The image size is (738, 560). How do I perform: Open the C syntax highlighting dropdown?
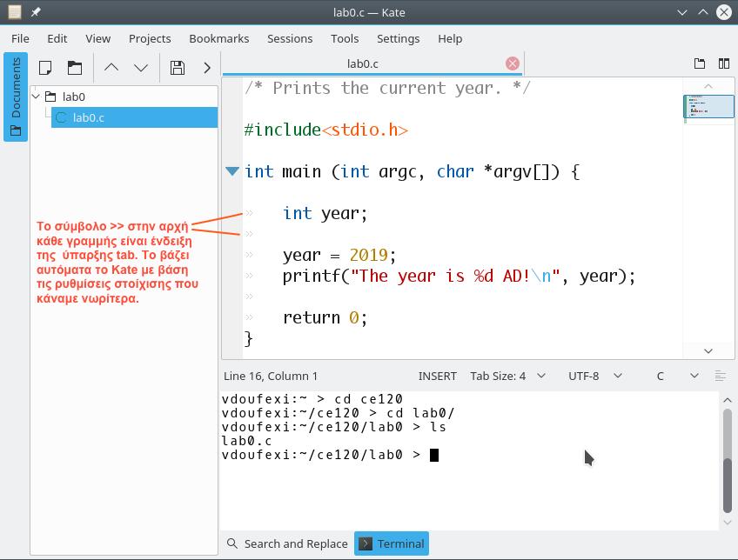[x=677, y=377]
